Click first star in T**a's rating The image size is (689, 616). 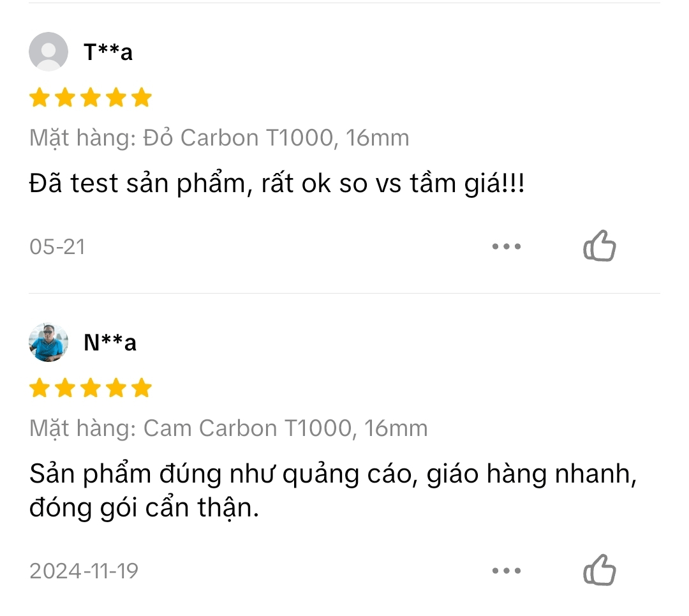pos(40,98)
